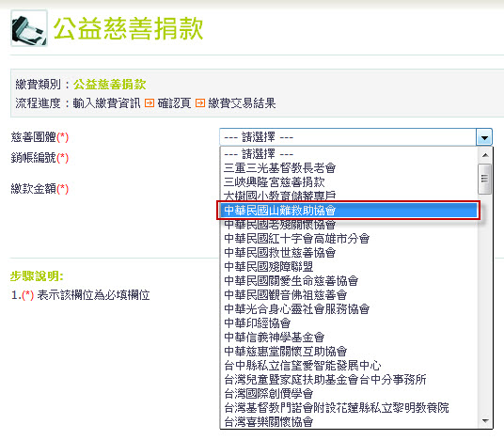Choose 中華民國殘障聯盟 from dropdown
Viewport: 504px width, 440px height.
click(349, 267)
